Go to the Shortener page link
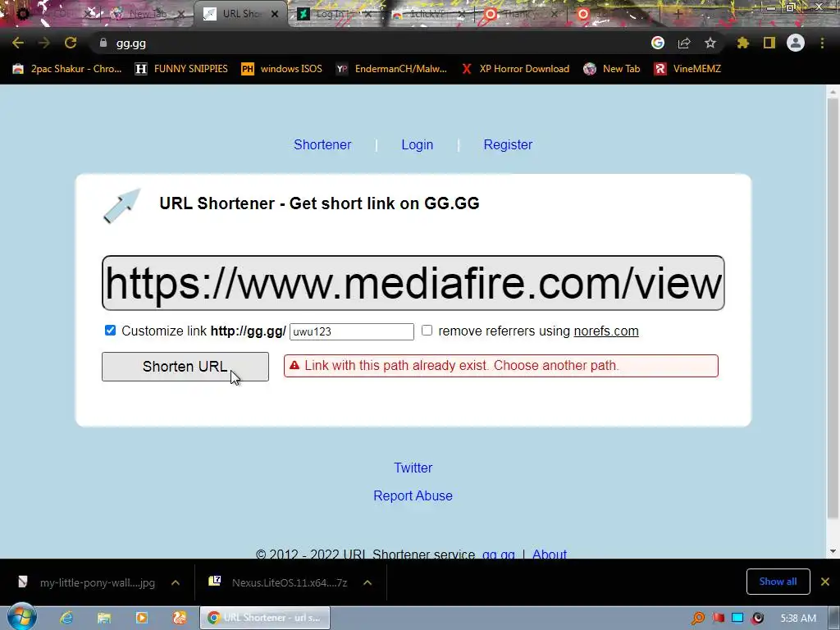 [322, 144]
